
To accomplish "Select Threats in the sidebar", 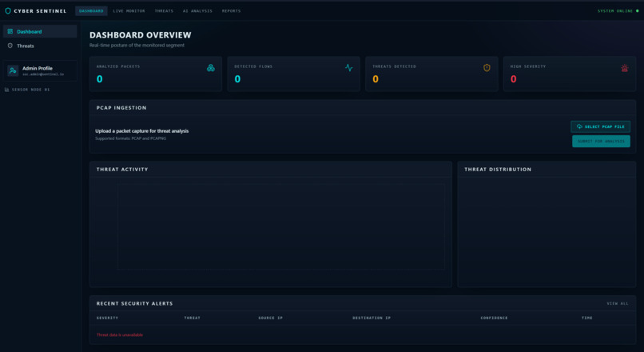I will click(x=40, y=46).
